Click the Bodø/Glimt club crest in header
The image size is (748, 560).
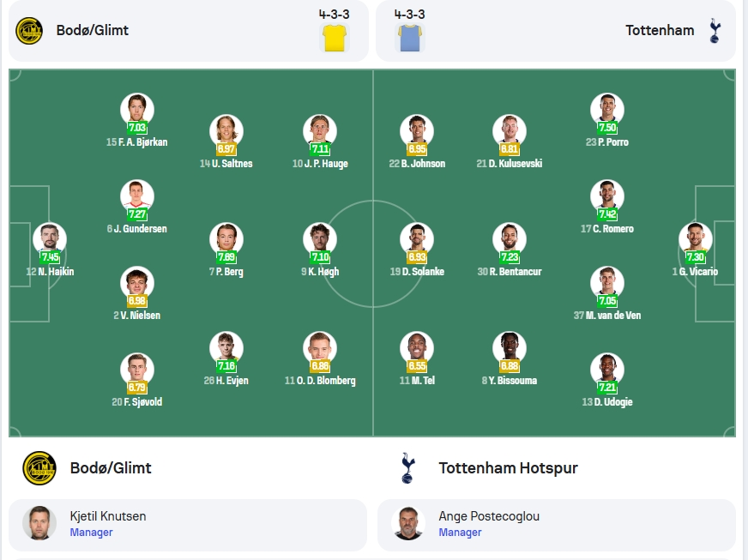tap(29, 31)
